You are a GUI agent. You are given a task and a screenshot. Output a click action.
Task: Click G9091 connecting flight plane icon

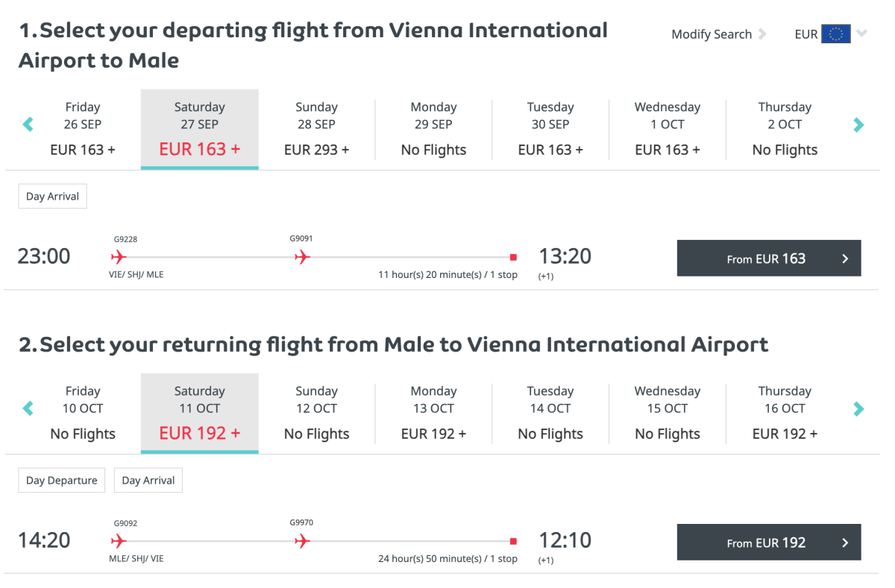pyautogui.click(x=302, y=257)
